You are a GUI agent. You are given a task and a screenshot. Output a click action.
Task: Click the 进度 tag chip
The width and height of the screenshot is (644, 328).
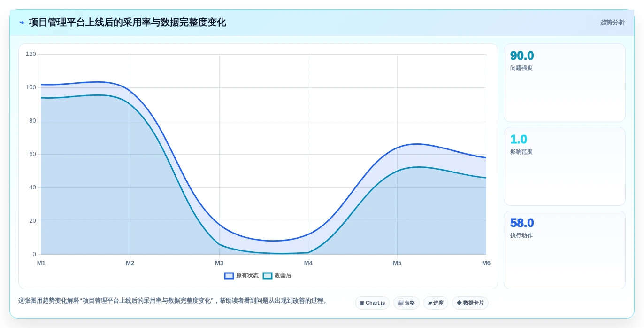pyautogui.click(x=436, y=303)
